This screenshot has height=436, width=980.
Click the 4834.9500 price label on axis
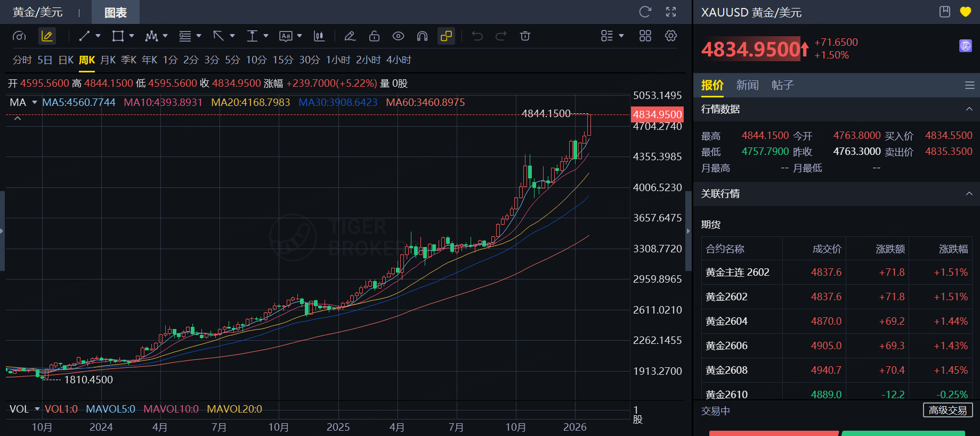tap(657, 114)
